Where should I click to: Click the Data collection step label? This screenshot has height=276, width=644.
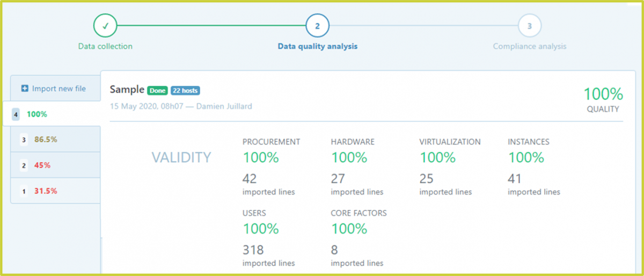point(105,46)
